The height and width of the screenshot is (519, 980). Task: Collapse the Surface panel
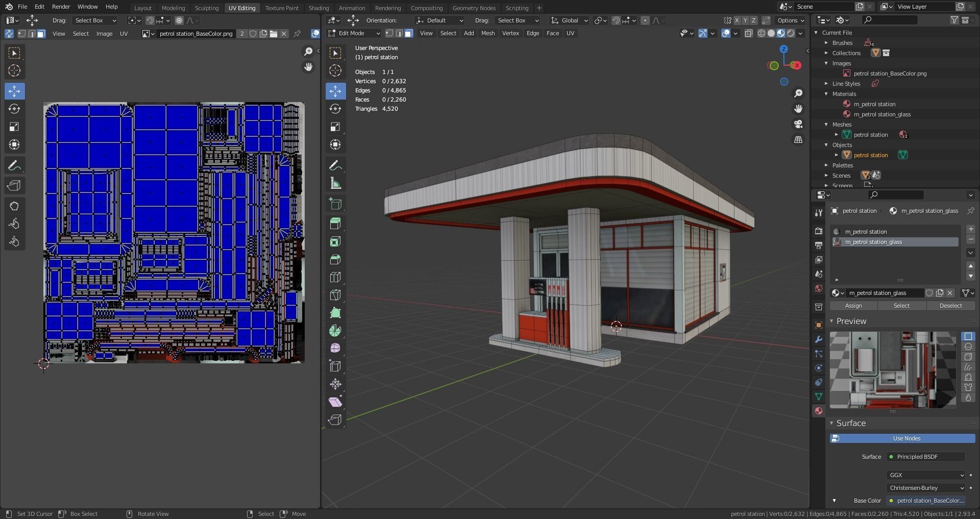pyautogui.click(x=831, y=423)
